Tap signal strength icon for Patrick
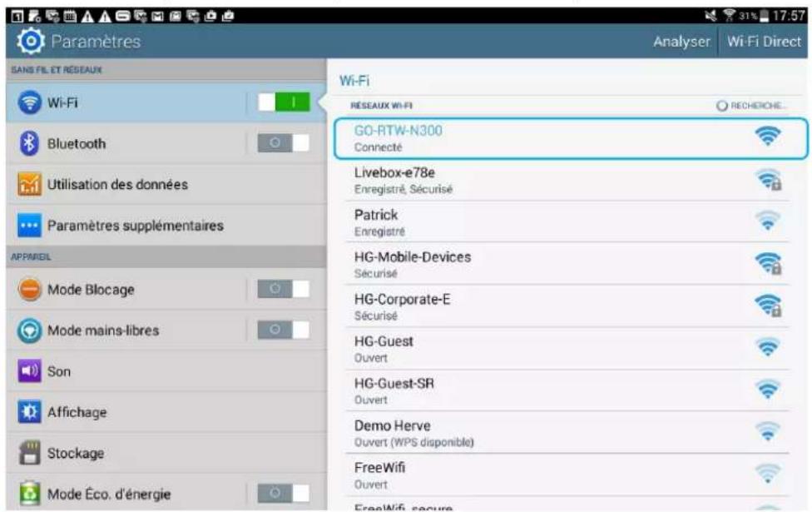Image resolution: width=812 pixels, height=512 pixels. (767, 221)
